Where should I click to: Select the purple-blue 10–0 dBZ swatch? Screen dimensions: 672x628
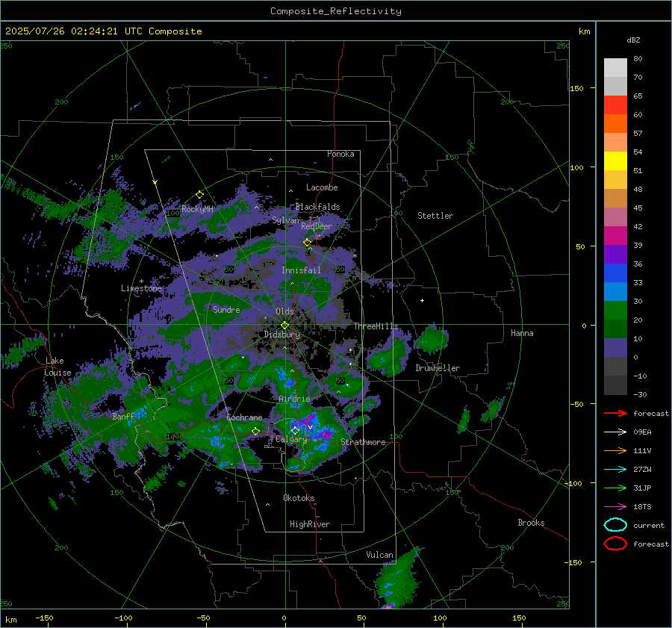point(615,348)
